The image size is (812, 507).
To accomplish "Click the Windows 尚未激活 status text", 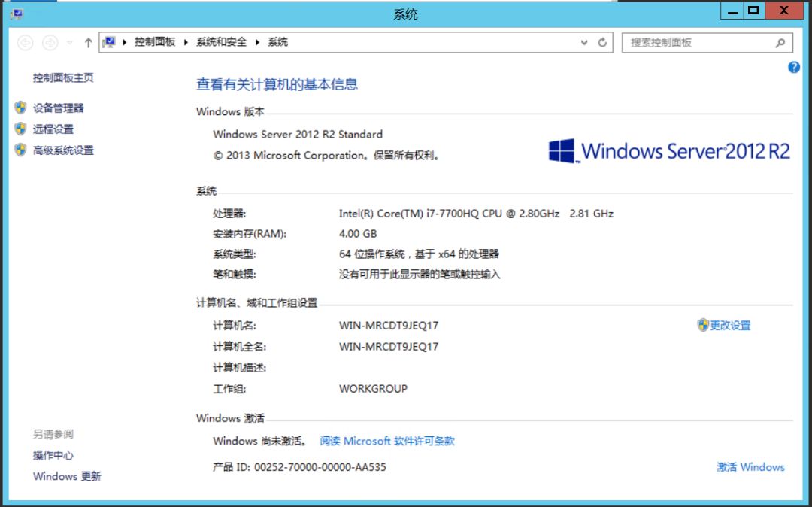I will coord(259,441).
